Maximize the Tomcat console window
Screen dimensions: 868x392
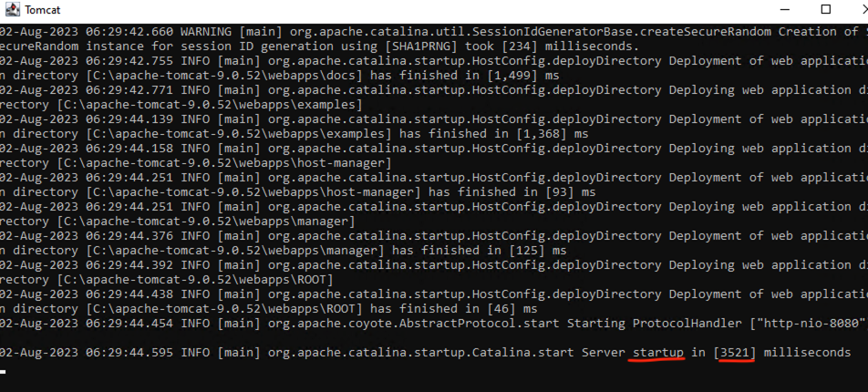click(825, 9)
